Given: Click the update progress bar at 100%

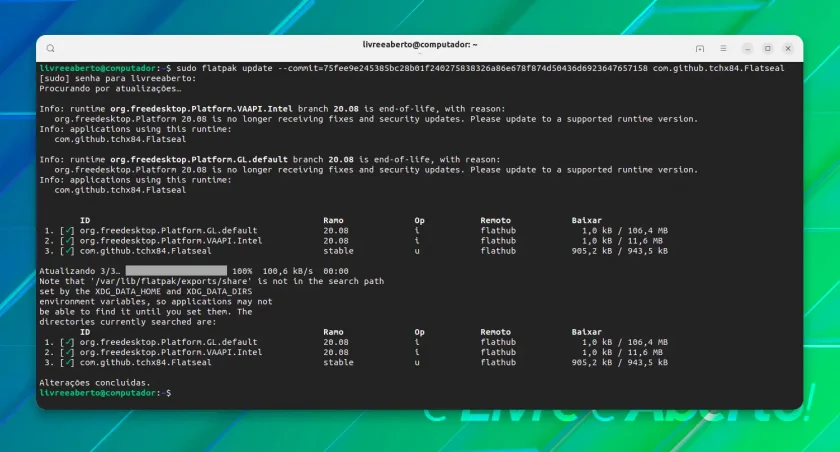Looking at the screenshot, I should pos(176,271).
